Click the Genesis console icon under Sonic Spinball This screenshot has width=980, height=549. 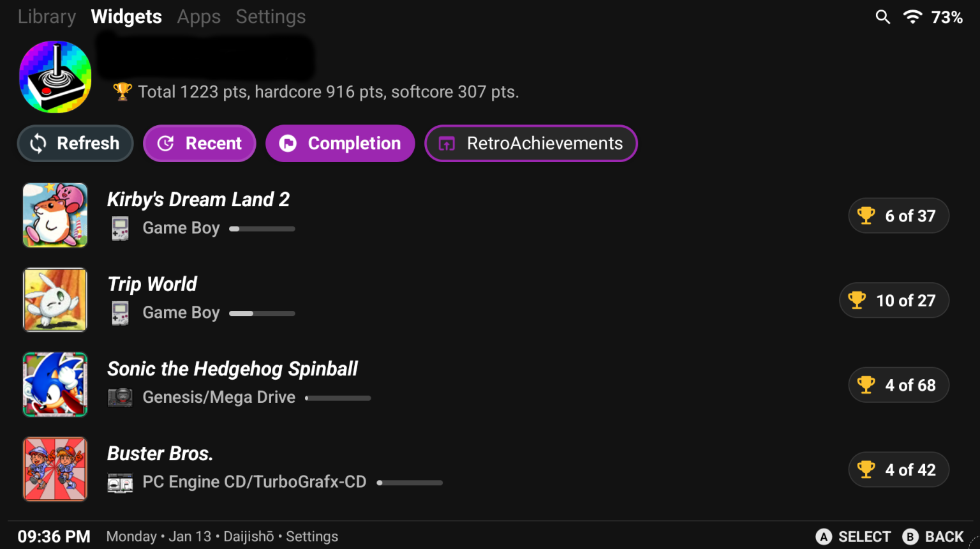click(x=120, y=398)
